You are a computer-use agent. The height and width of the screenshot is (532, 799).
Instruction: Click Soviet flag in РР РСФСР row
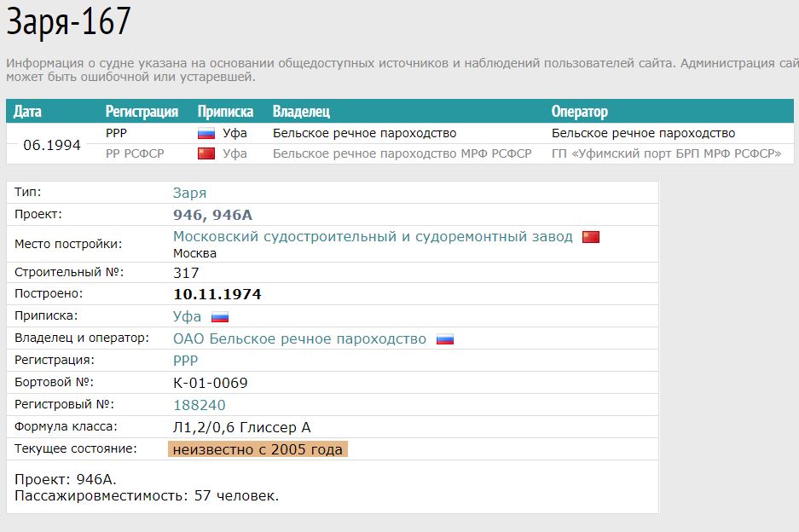click(206, 154)
